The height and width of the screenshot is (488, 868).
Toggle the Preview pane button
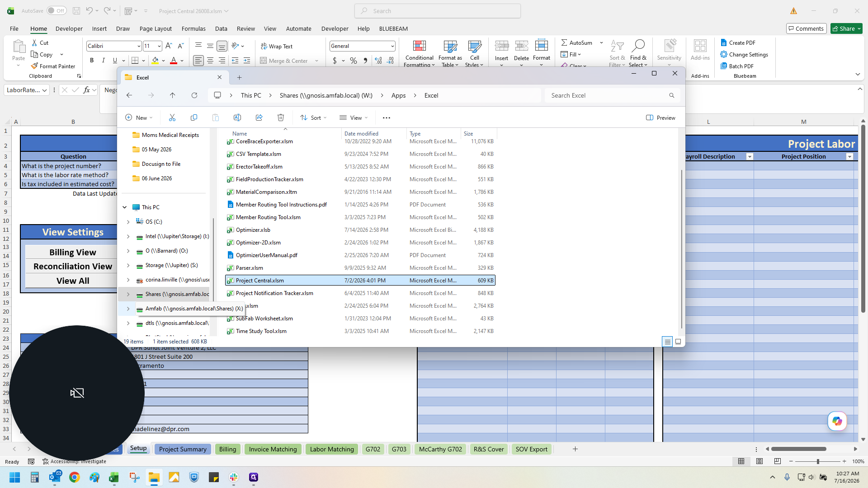660,117
